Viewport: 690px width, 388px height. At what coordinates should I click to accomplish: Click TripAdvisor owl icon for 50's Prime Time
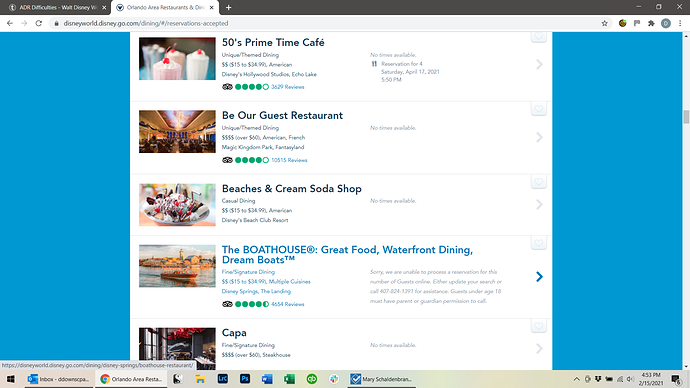227,87
